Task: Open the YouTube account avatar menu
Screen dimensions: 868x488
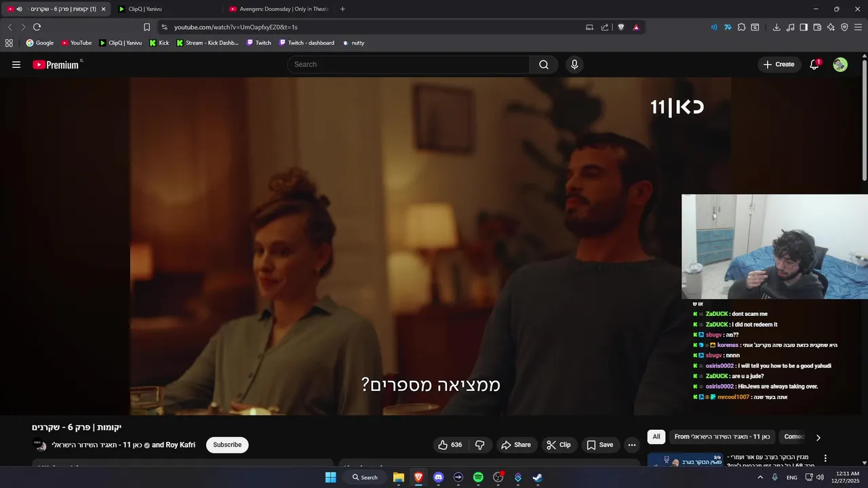Action: (840, 64)
